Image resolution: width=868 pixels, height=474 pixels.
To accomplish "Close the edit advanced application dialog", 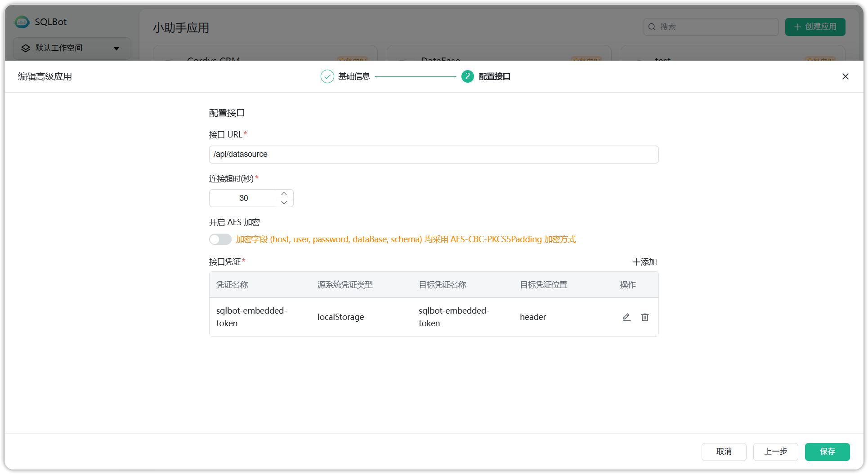I will 846,76.
